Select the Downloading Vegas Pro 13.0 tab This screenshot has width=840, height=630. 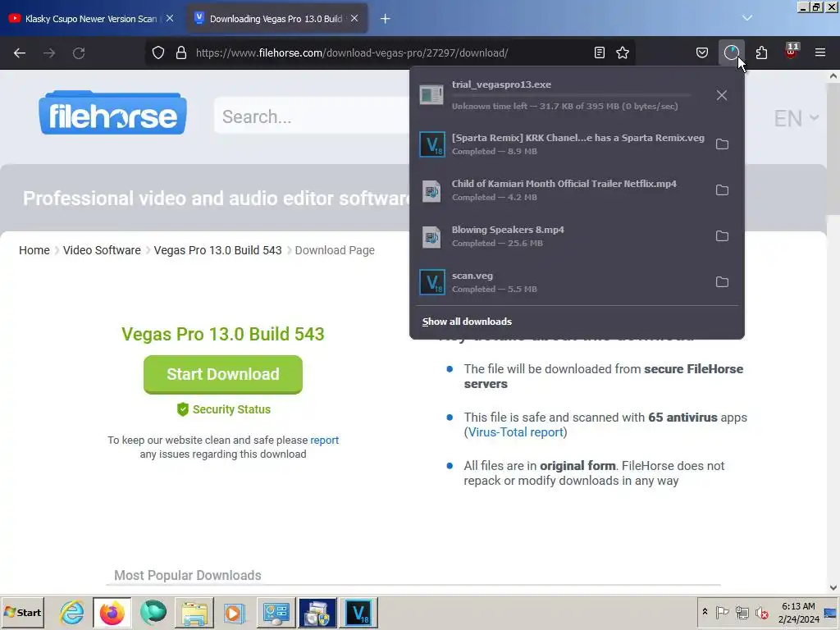[276, 19]
